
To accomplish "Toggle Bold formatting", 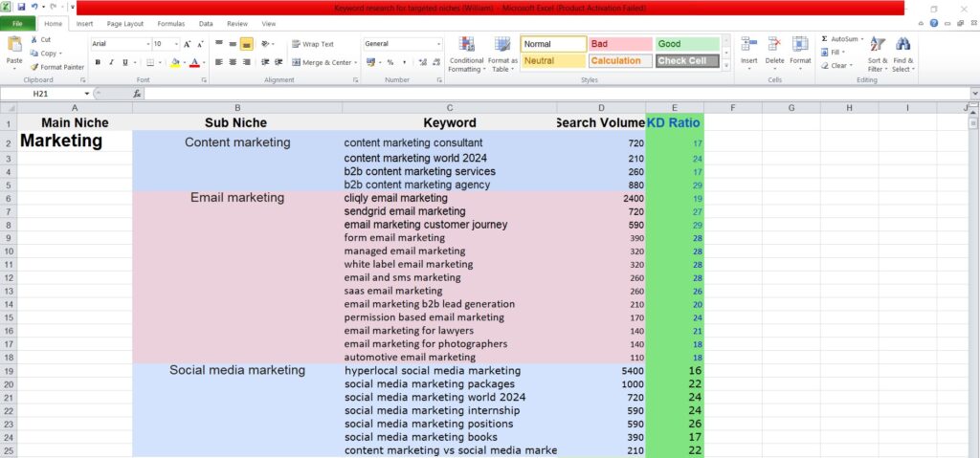I will [x=98, y=62].
